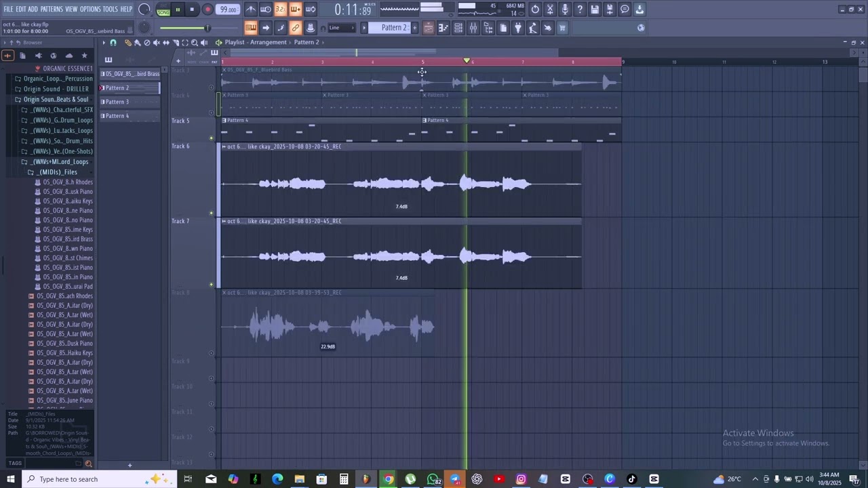The image size is (868, 488).
Task: Open the ADD menu
Action: [x=33, y=9]
